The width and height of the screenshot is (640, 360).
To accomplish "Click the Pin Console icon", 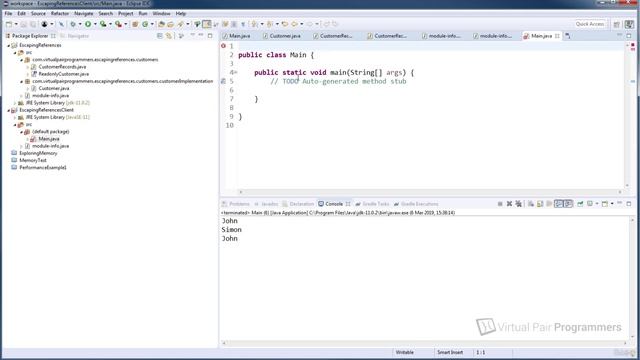I will [x=580, y=204].
